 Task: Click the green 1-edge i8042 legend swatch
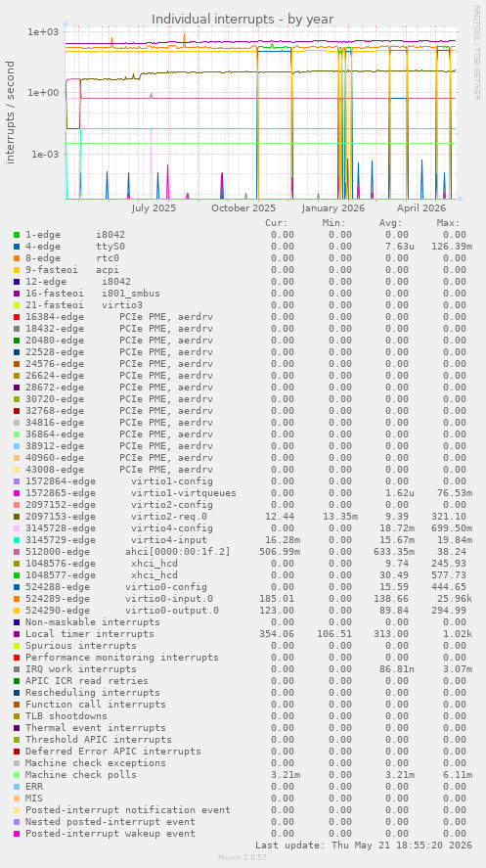(17, 235)
